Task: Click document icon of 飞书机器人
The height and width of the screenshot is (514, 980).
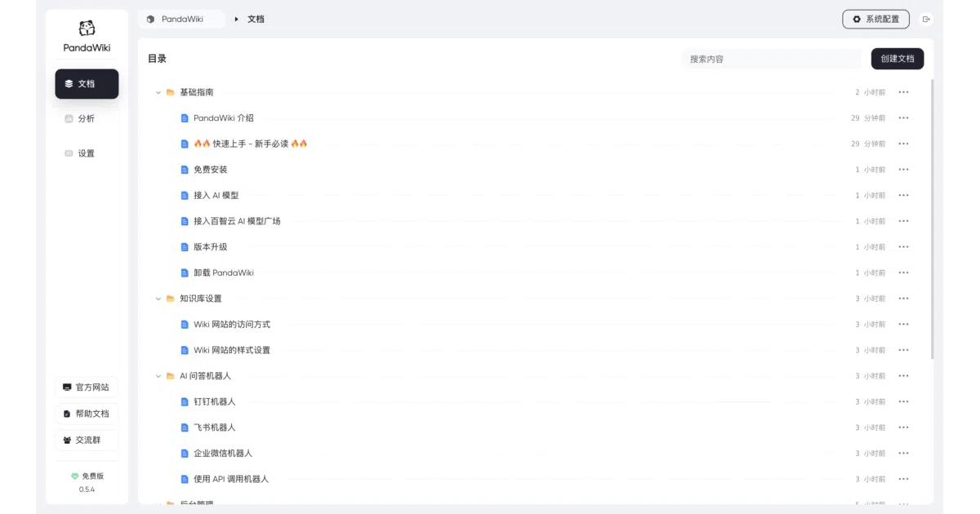Action: point(185,428)
